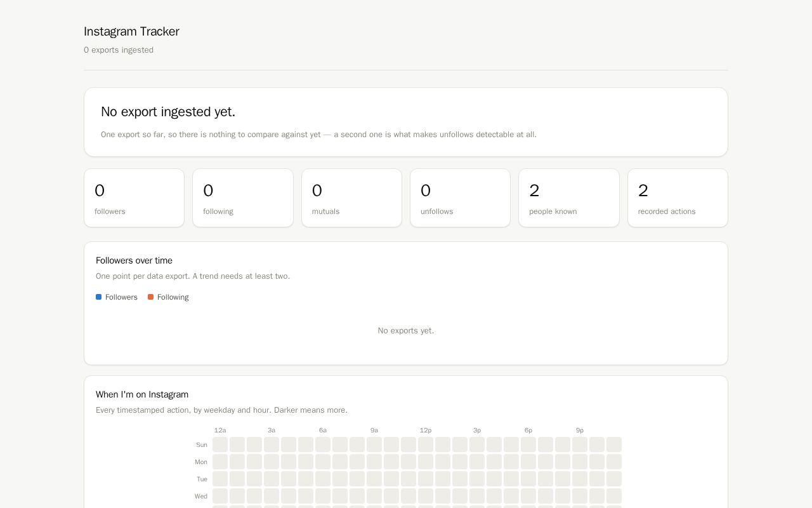
Task: Click the 'No exports yet.' placeholder text
Action: tap(406, 331)
